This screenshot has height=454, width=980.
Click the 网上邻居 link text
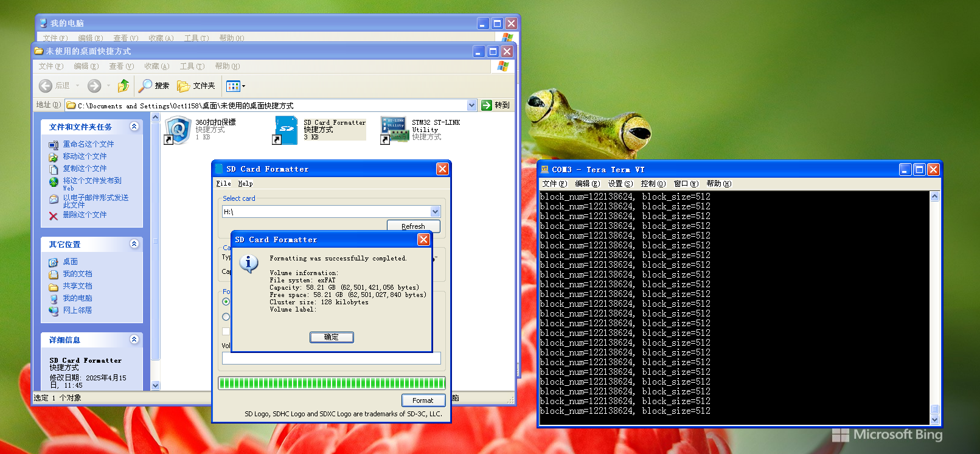pos(77,310)
